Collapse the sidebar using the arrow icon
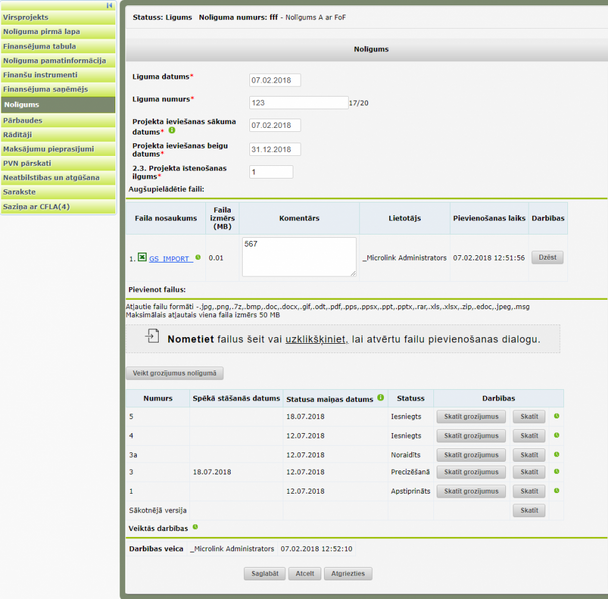 [109, 5]
